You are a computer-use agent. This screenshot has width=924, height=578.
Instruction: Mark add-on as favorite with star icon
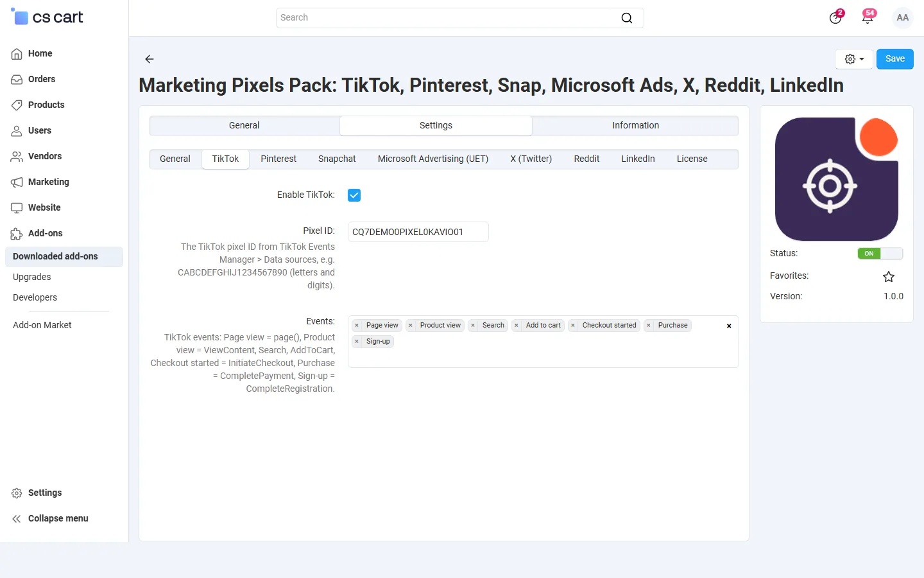(x=889, y=277)
